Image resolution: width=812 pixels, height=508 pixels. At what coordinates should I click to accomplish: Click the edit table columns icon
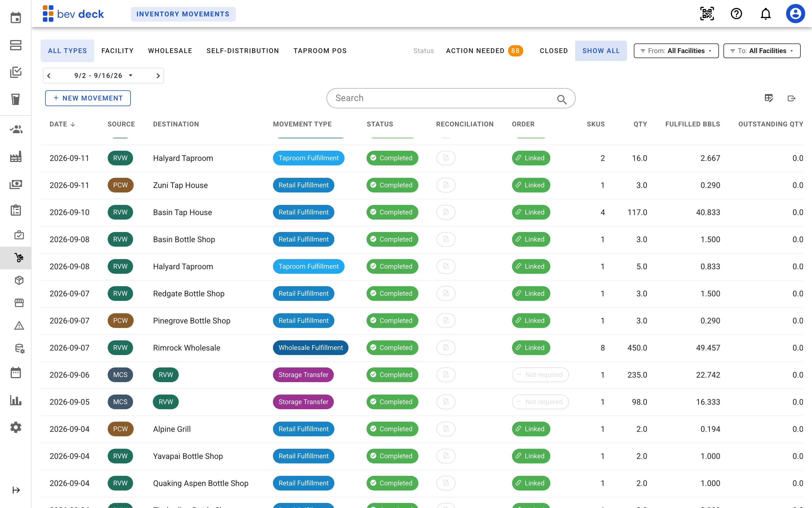tap(769, 98)
